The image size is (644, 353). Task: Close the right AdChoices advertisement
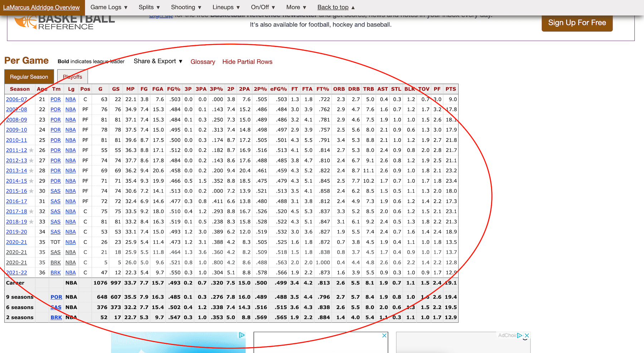pos(527,335)
